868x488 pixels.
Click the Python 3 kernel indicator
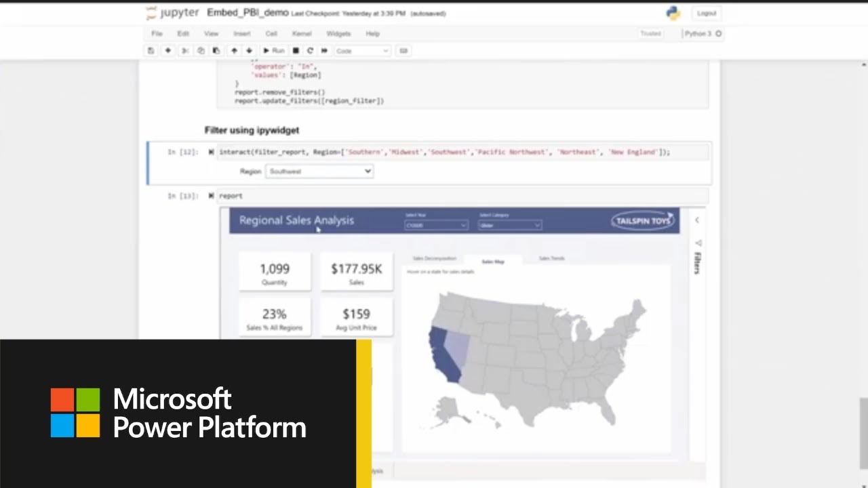(703, 33)
